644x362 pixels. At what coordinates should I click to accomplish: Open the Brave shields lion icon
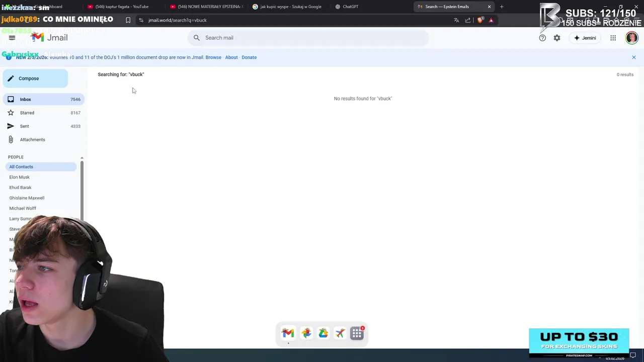point(480,20)
